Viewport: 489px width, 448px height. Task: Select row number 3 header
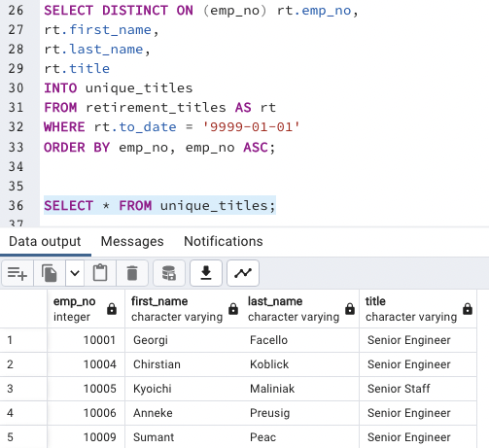23,389
